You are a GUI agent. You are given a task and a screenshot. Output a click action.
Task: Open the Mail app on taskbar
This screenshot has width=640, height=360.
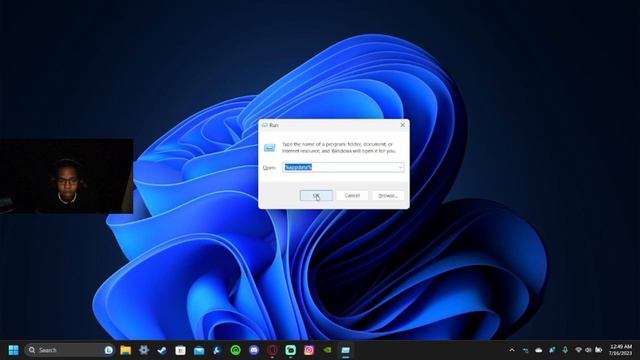pyautogui.click(x=199, y=350)
